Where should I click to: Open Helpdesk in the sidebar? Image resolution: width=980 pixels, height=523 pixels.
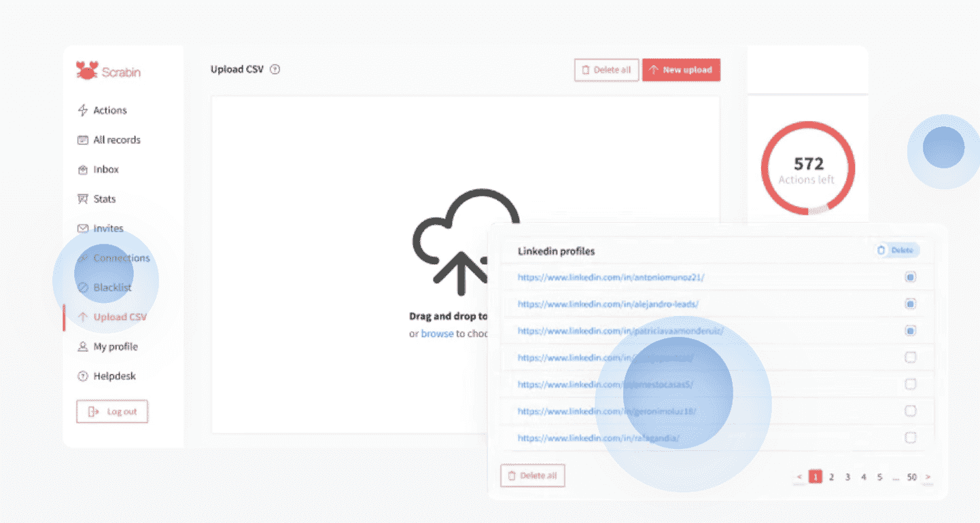tap(107, 376)
